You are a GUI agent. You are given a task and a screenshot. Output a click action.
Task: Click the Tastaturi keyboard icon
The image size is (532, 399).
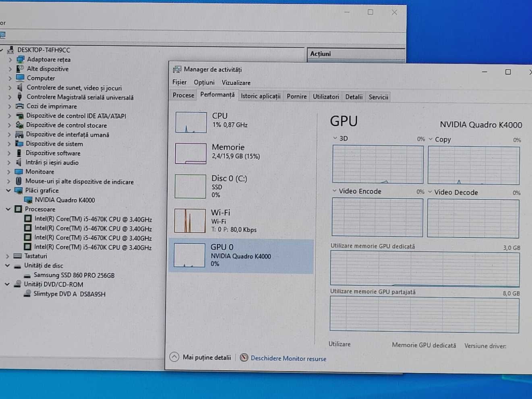coord(17,256)
